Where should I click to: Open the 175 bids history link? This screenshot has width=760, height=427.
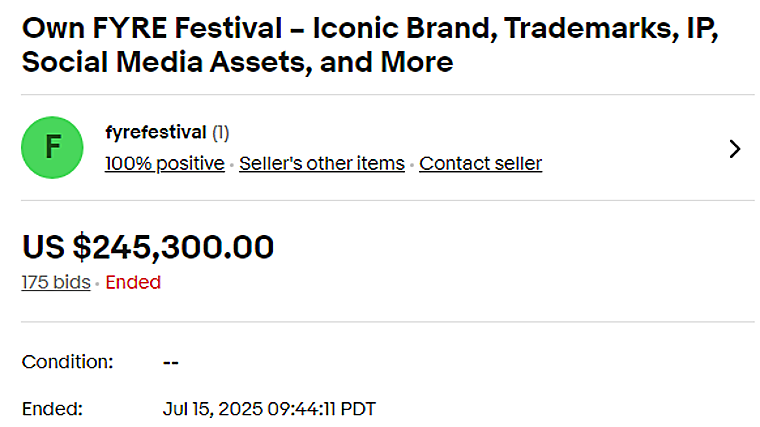(x=56, y=282)
